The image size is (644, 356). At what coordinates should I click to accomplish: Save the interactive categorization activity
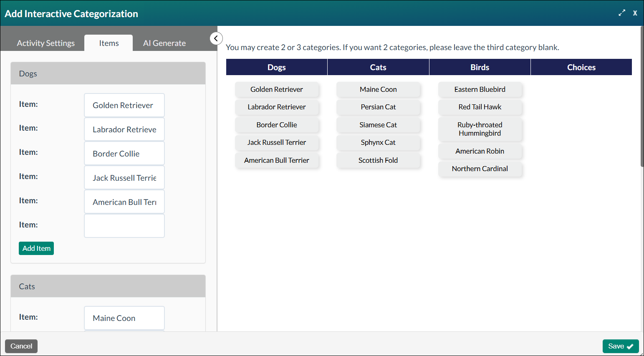pyautogui.click(x=621, y=346)
